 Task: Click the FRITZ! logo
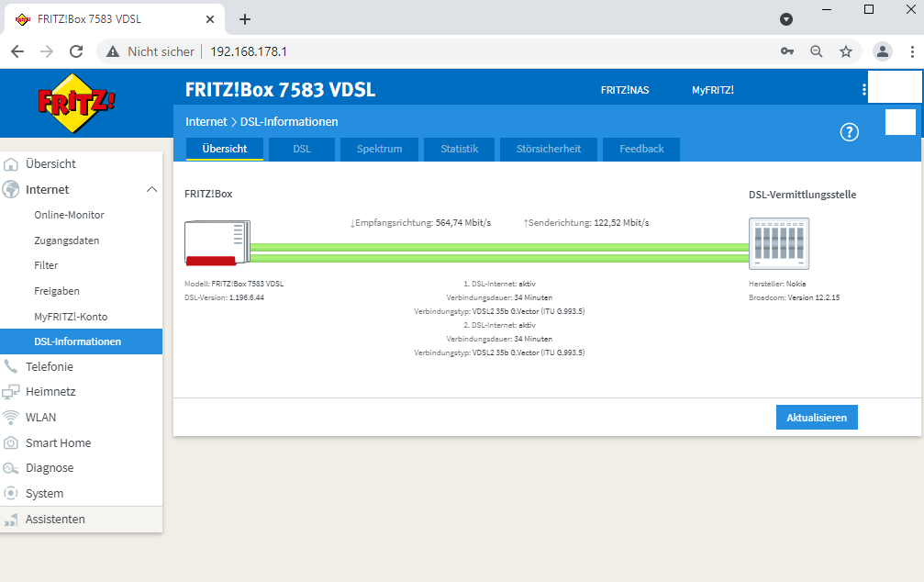(x=76, y=103)
